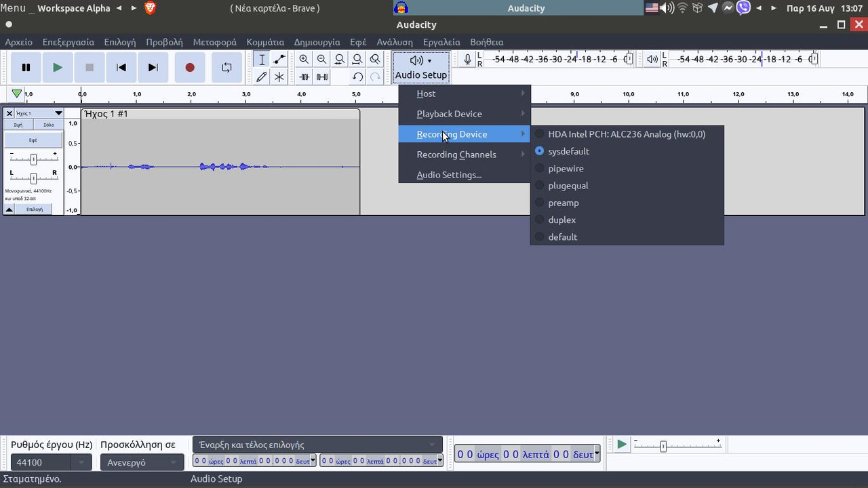This screenshot has width=868, height=488.
Task: Open the audio position time format dropdown
Action: [597, 454]
